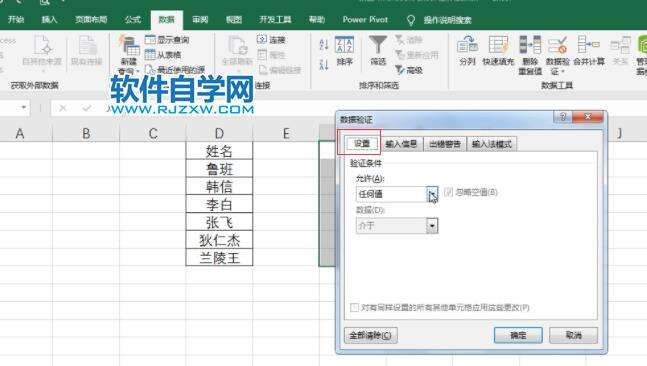Screen dimensions: 647x366
Task: Select column E header
Action: pos(286,133)
